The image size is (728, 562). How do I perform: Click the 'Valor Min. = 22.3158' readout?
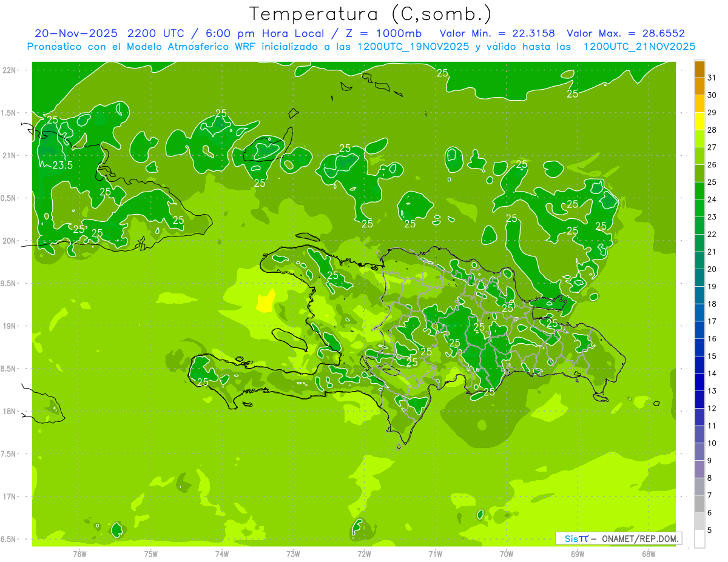pyautogui.click(x=497, y=33)
